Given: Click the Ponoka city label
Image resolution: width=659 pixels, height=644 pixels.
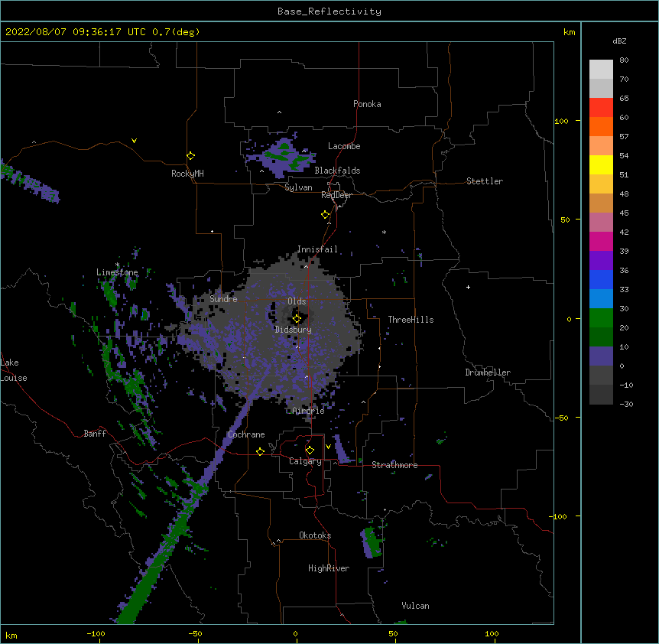Looking at the screenshot, I should tap(367, 104).
